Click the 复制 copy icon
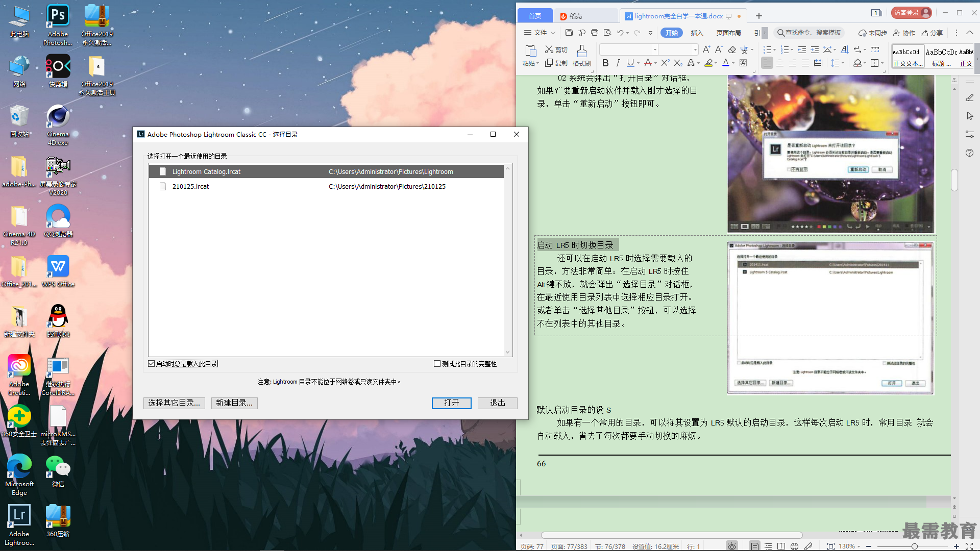Viewport: 980px width, 551px height. [x=549, y=63]
